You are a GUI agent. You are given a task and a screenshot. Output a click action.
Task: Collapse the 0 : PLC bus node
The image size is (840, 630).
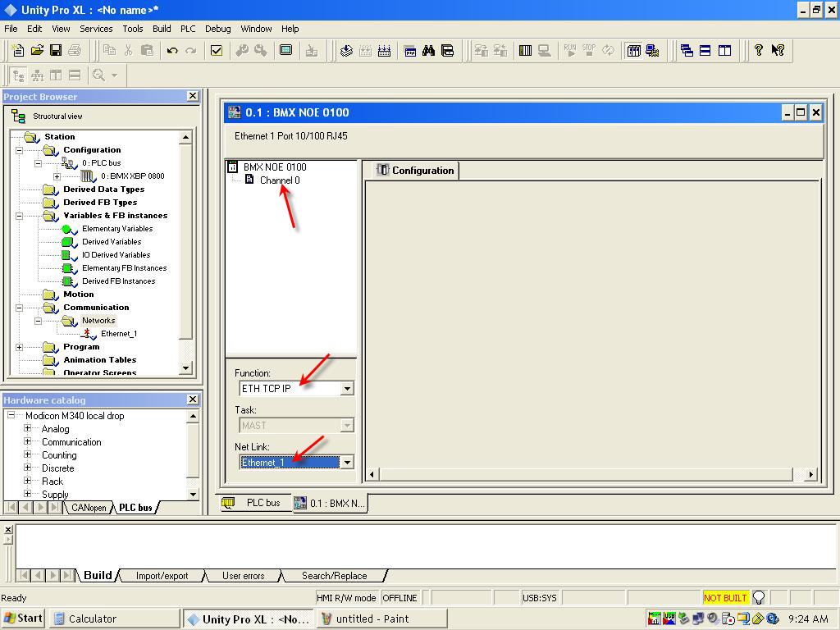tap(38, 163)
